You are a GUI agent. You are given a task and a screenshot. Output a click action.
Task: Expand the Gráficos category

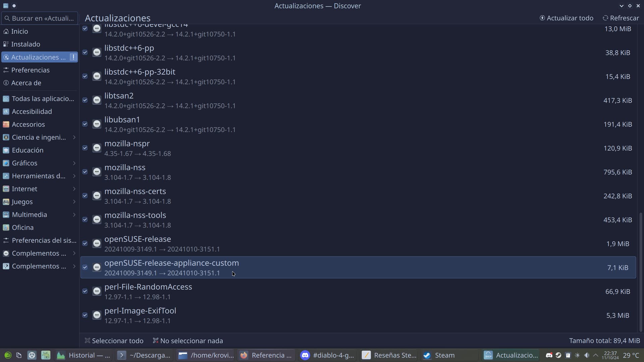[x=74, y=163]
